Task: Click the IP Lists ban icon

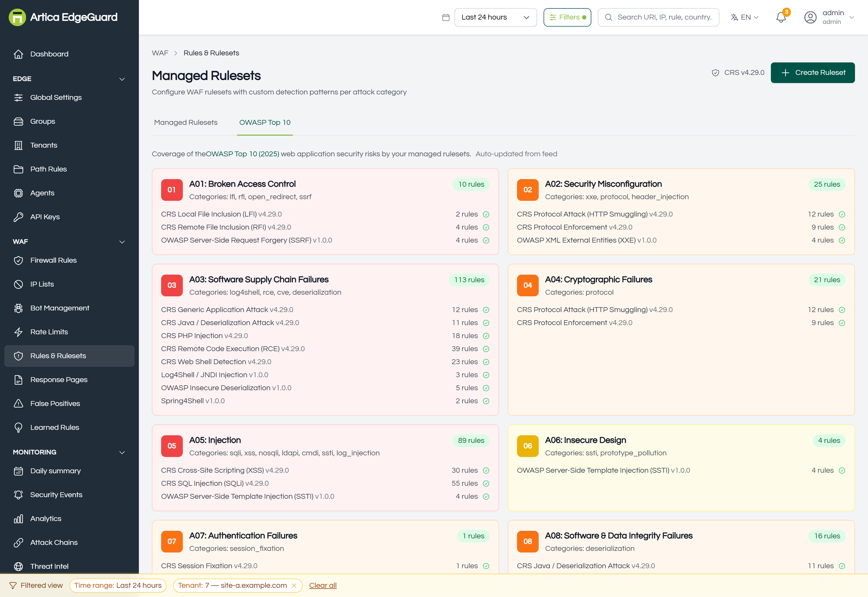Action: [x=18, y=285]
